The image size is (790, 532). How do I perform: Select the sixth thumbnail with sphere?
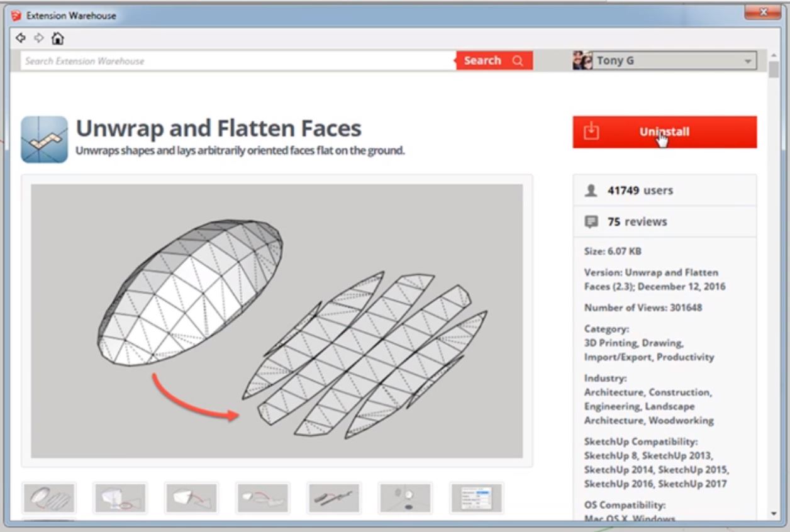tap(406, 499)
